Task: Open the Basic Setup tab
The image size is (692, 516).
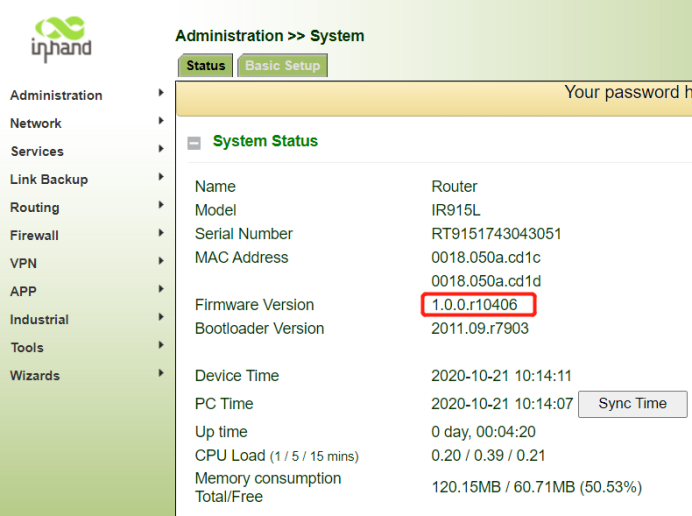Action: click(282, 66)
